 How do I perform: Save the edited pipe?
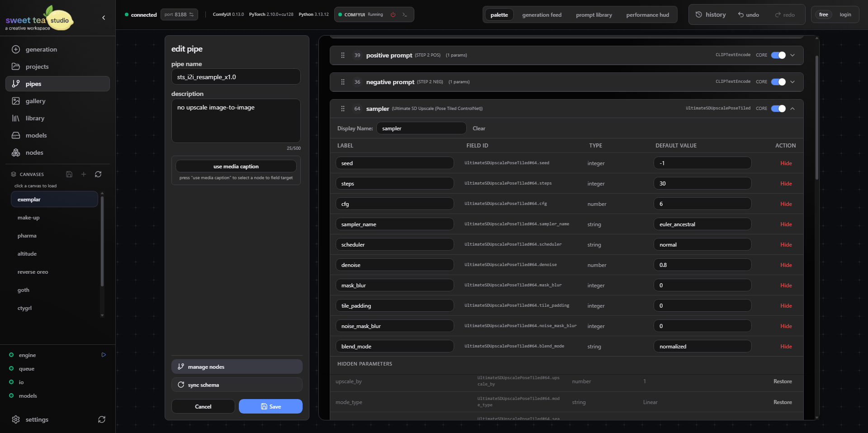tap(270, 406)
